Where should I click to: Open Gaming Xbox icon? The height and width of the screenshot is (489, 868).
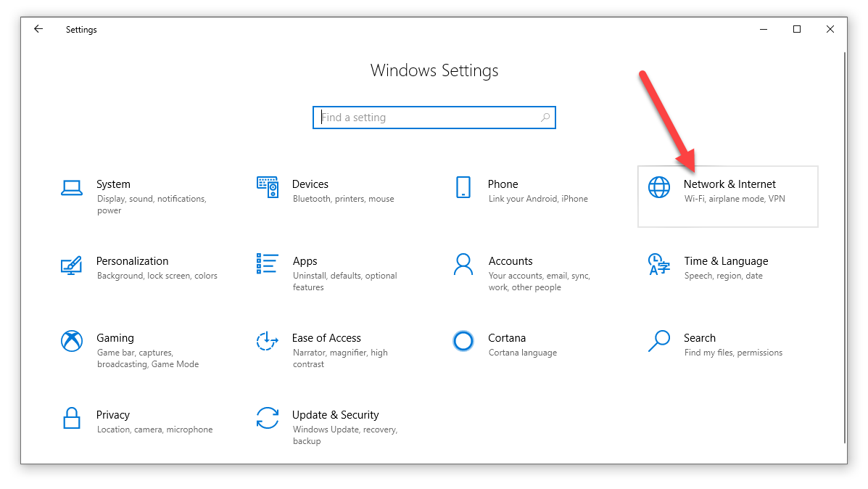(71, 341)
